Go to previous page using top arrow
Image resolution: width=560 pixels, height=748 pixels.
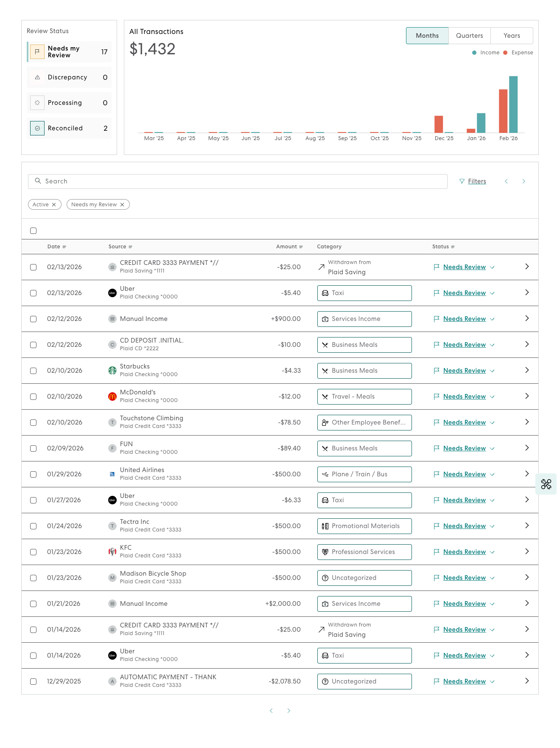[x=506, y=181]
